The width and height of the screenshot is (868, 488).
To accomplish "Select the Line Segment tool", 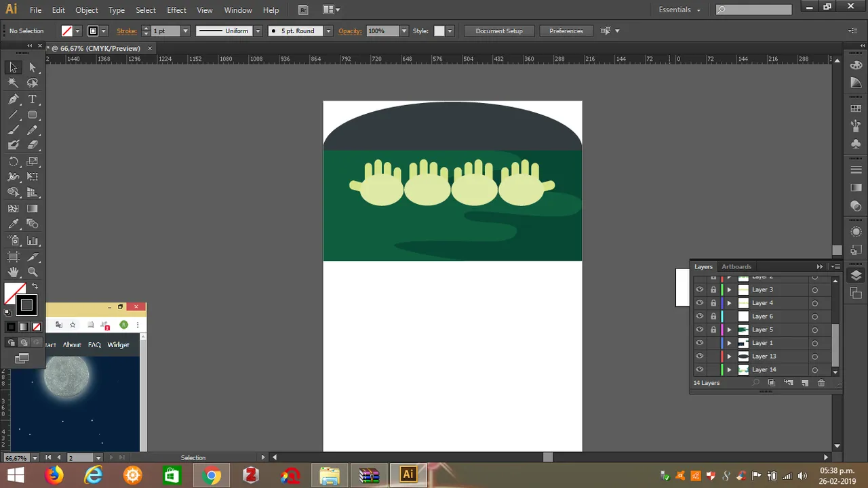I will [x=13, y=115].
